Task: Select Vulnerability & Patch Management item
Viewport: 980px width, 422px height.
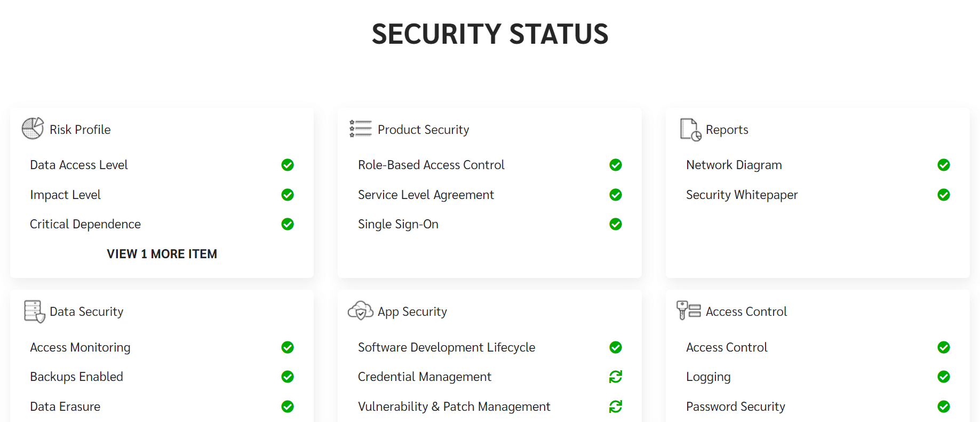Action: [454, 407]
